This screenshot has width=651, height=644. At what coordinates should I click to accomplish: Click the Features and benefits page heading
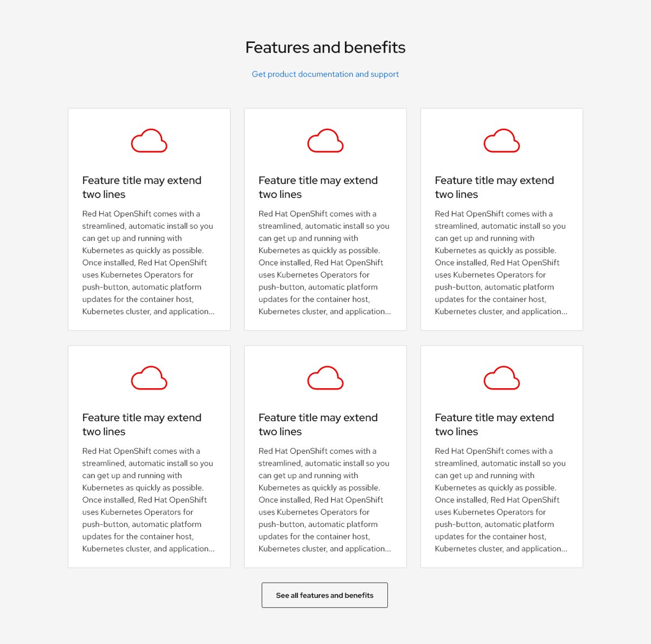[325, 48]
